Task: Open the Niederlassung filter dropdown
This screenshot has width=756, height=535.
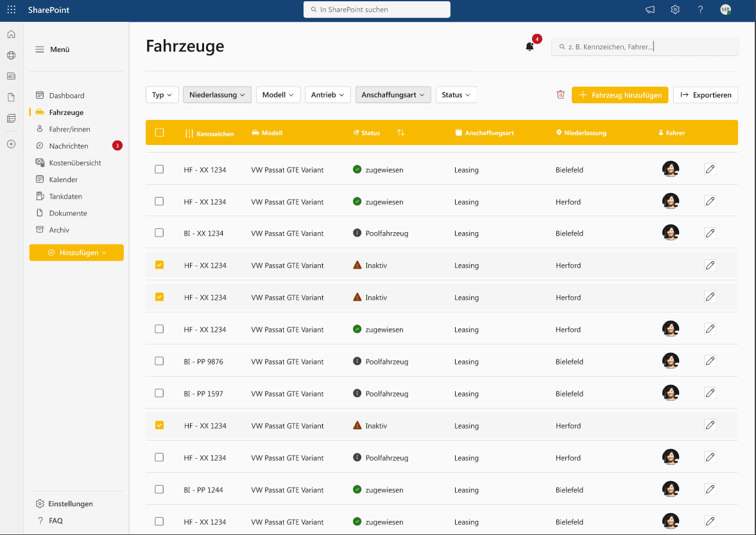Action: point(217,94)
